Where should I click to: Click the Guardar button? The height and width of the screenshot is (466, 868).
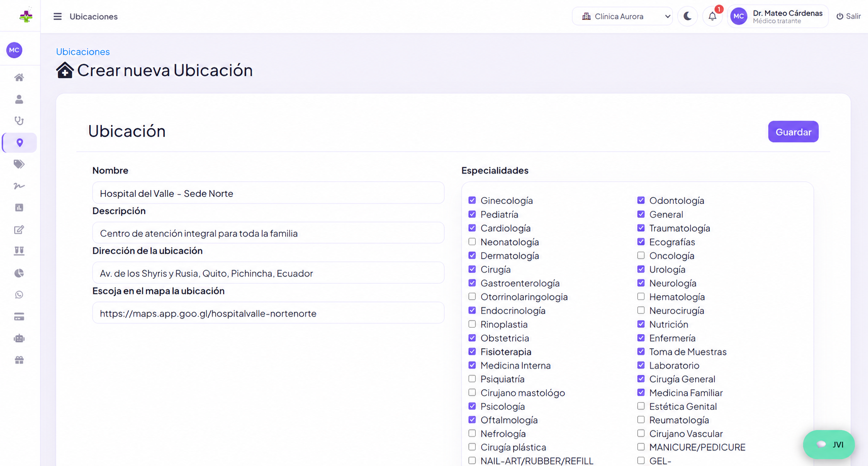793,132
